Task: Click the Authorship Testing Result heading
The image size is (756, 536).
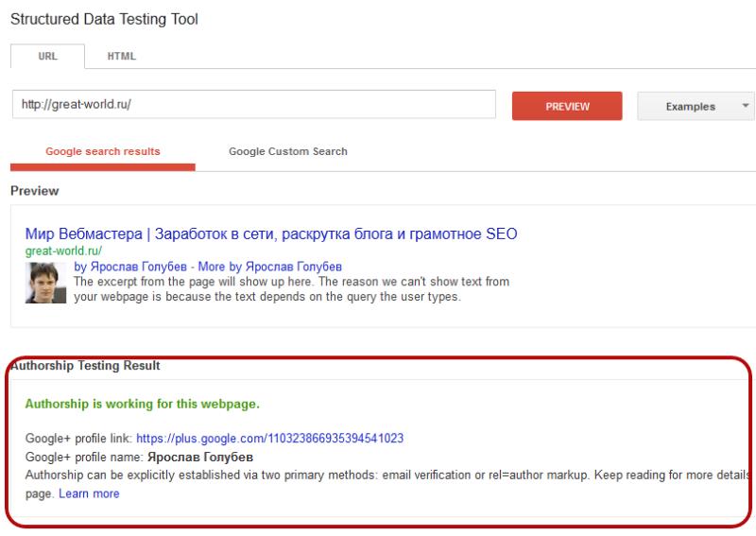Action: [85, 365]
